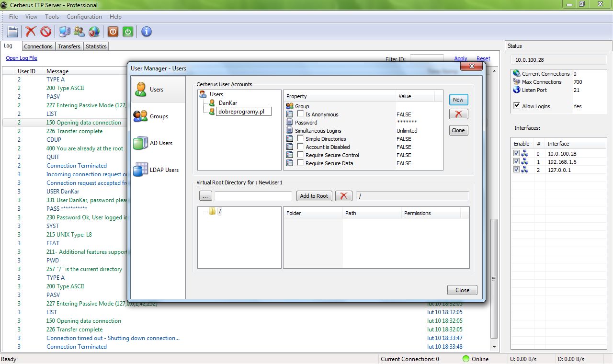Open the File menu
The image size is (613, 364).
[13, 16]
